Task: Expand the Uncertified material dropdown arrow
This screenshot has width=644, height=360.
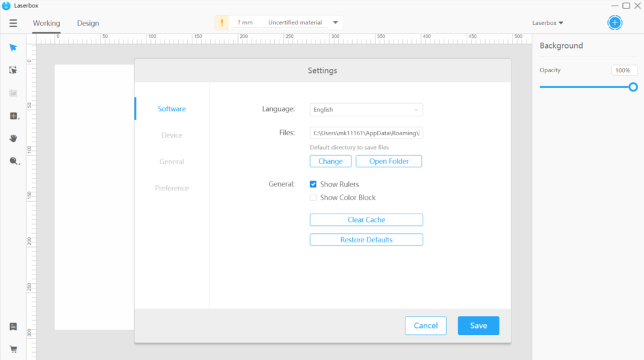Action: [336, 22]
